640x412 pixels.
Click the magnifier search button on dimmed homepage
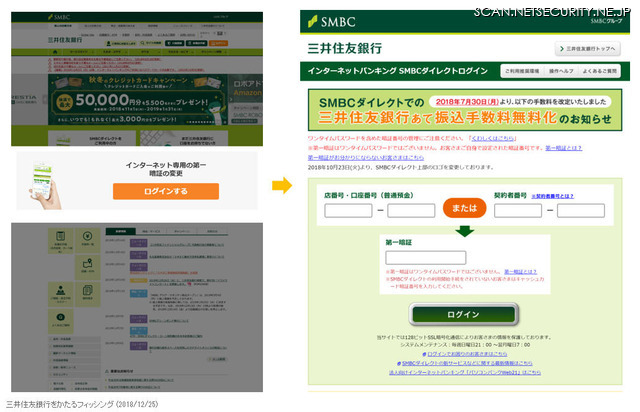coord(151,43)
